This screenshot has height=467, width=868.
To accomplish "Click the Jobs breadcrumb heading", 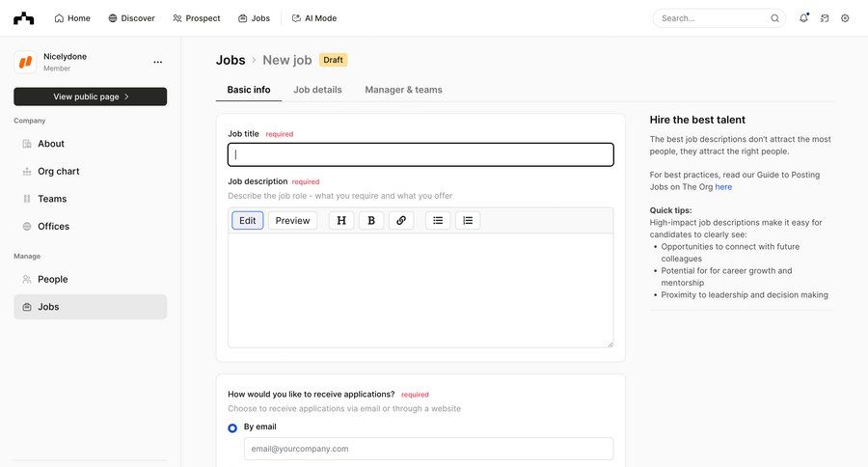I will [231, 60].
